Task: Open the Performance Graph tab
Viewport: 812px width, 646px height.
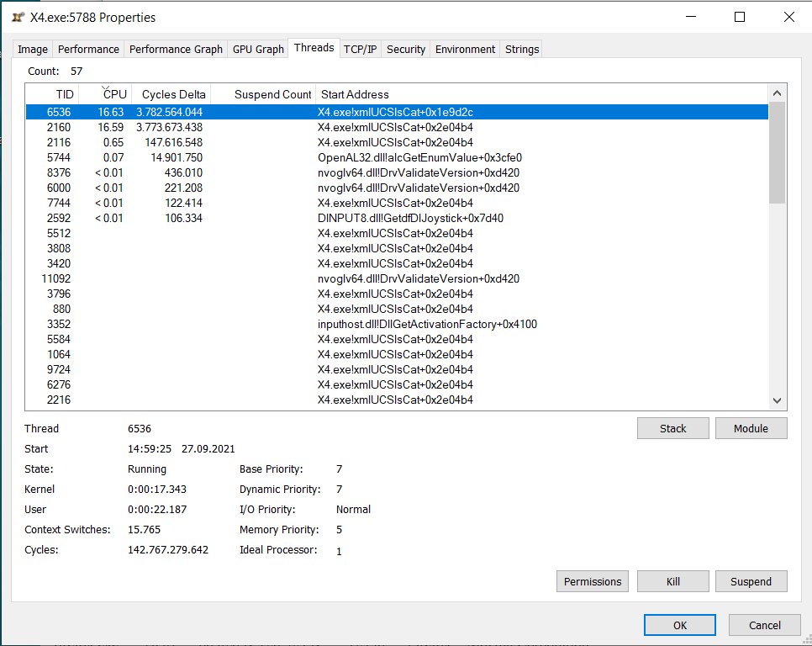Action: [176, 50]
